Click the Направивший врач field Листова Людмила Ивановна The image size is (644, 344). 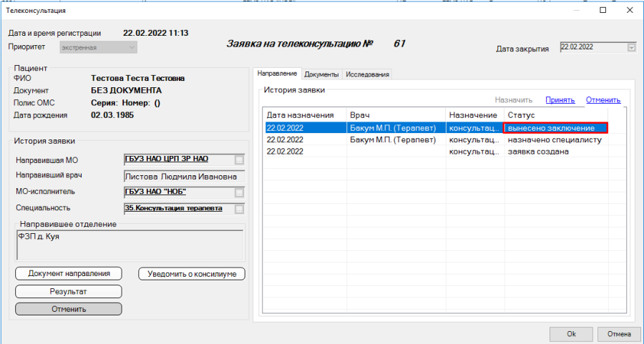point(184,177)
